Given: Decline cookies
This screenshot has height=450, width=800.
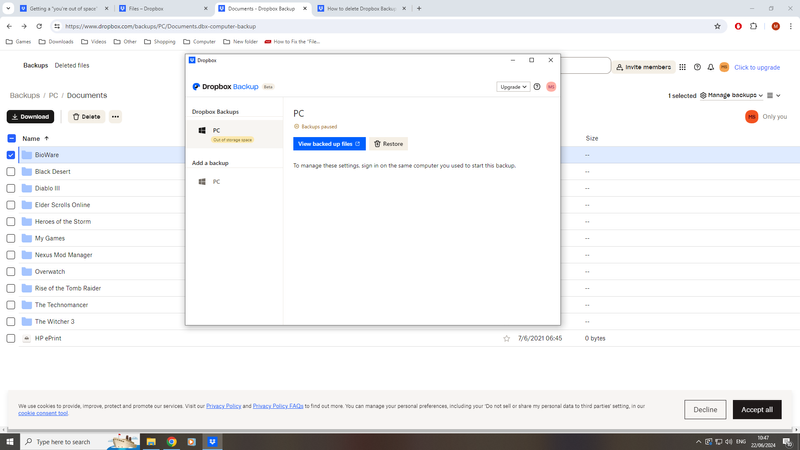Looking at the screenshot, I should click(705, 410).
